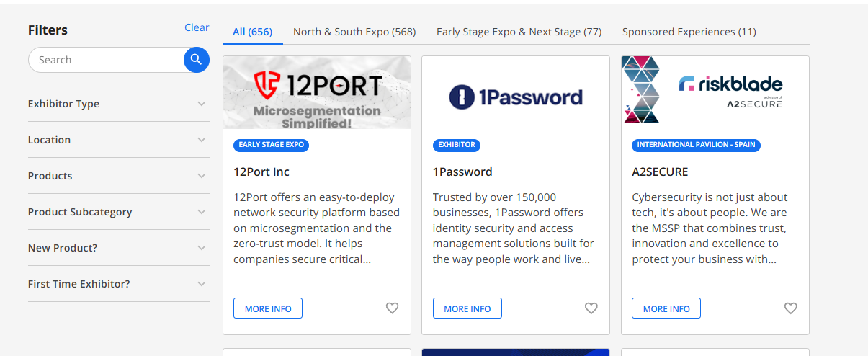Click the blue search magnifier icon

[x=196, y=60]
